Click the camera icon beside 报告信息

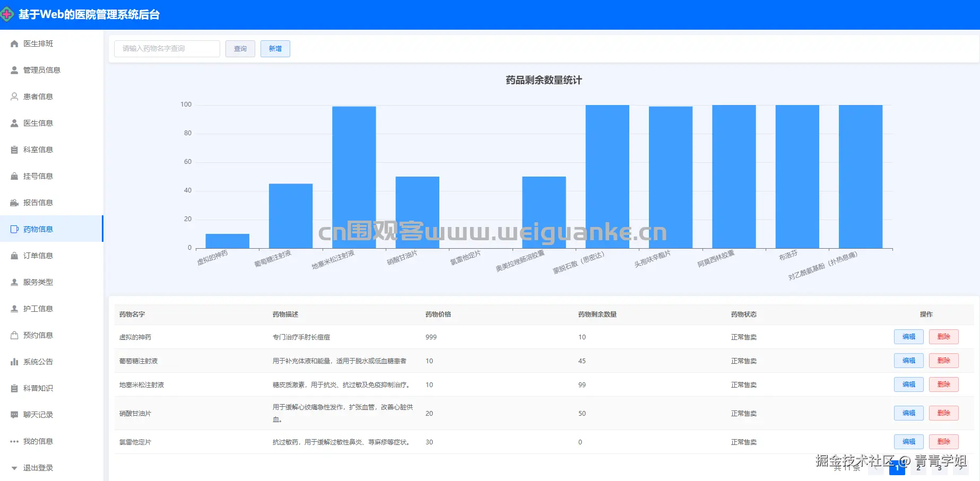coord(14,203)
